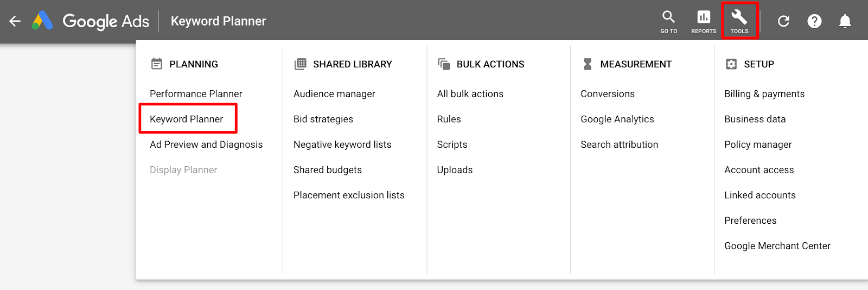Click the Bulk Actions stacked-pages icon
868x290 pixels.
[x=444, y=64]
